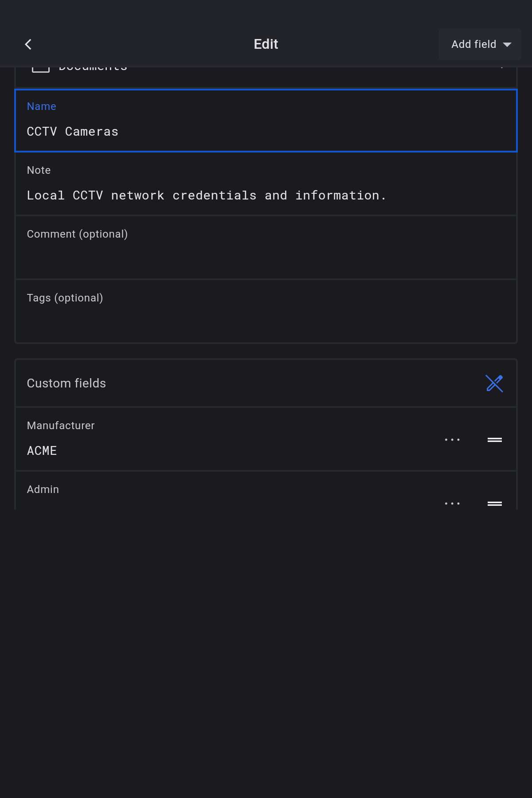The width and height of the screenshot is (532, 798).
Task: Click the Custom fields section header
Action: [x=66, y=383]
